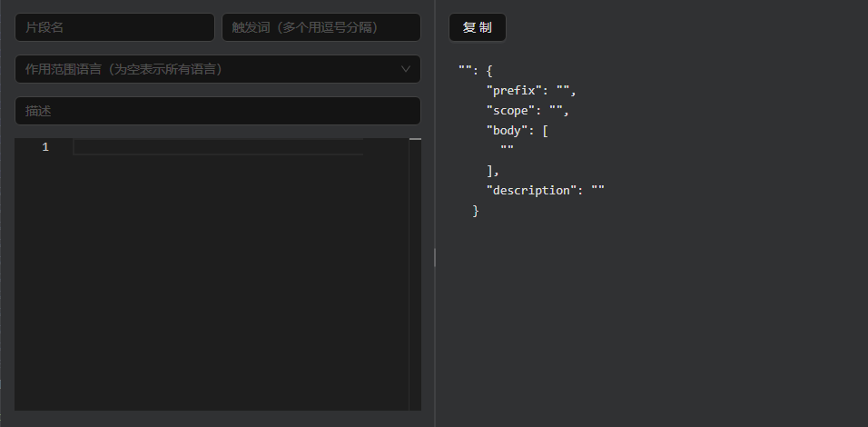Click the closing bracket of body array
This screenshot has width=868, height=427.
[x=491, y=171]
